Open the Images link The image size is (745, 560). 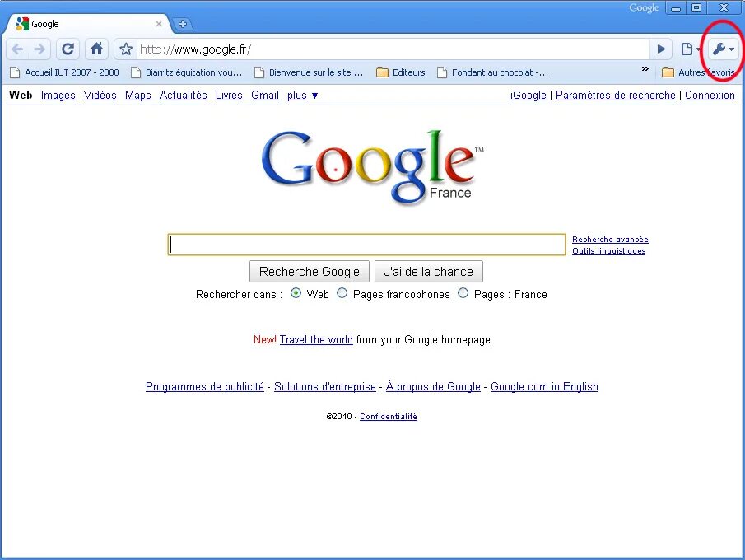click(58, 95)
